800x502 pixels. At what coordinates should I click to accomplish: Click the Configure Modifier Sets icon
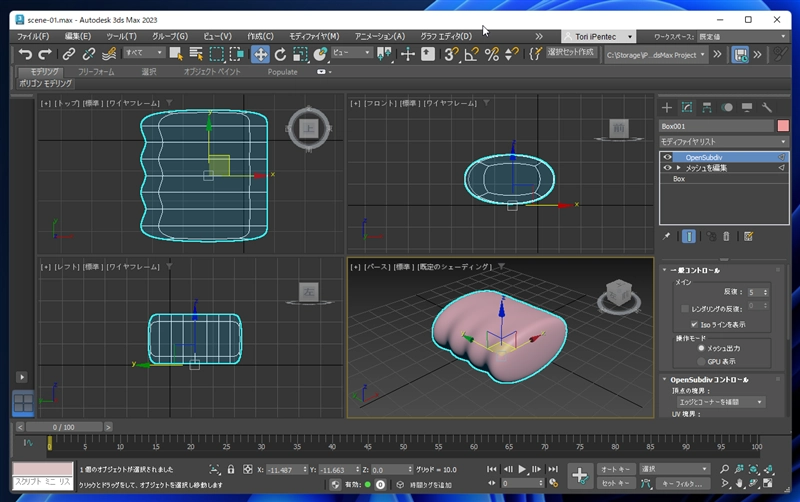pyautogui.click(x=748, y=236)
